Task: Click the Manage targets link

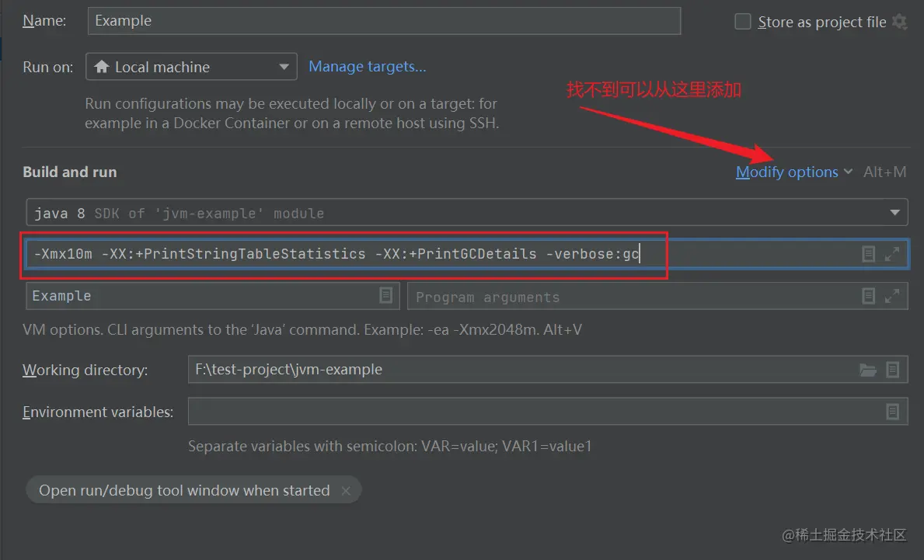Action: pyautogui.click(x=367, y=67)
